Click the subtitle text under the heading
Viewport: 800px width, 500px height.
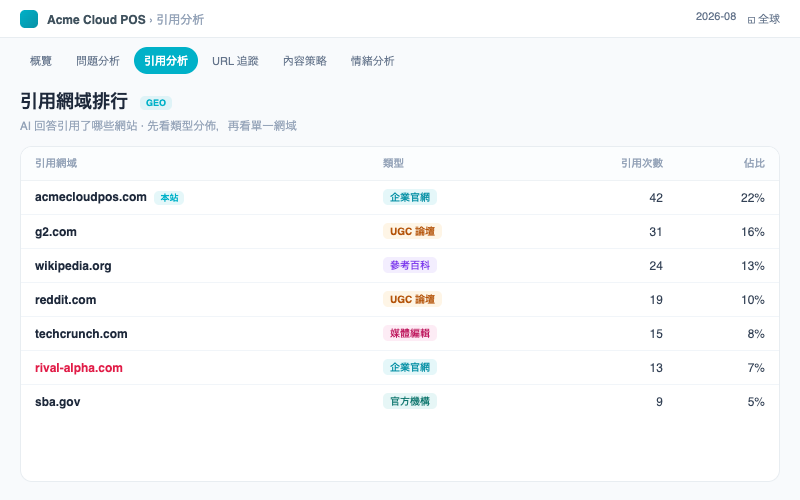[158, 126]
